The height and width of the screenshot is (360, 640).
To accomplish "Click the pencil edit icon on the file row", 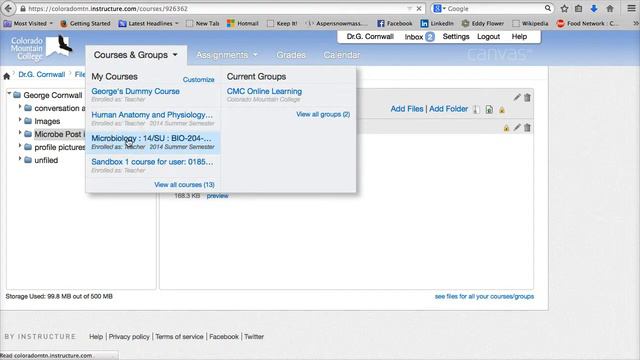I will [517, 127].
